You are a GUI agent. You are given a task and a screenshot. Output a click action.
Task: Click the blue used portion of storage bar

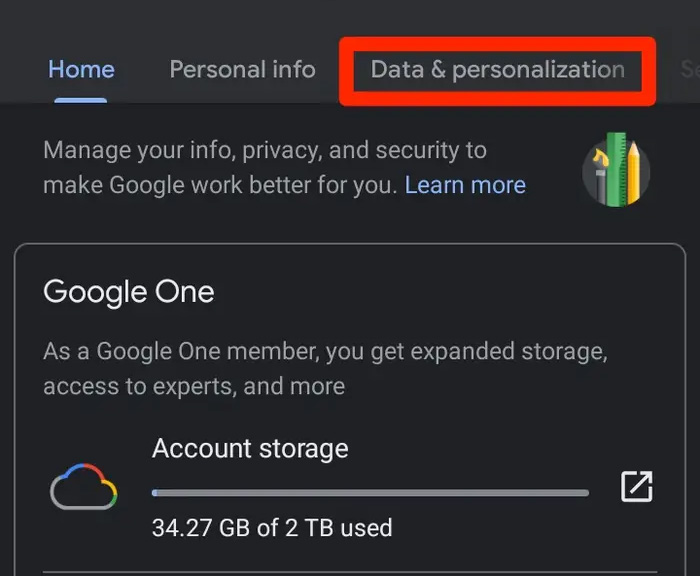click(x=155, y=492)
